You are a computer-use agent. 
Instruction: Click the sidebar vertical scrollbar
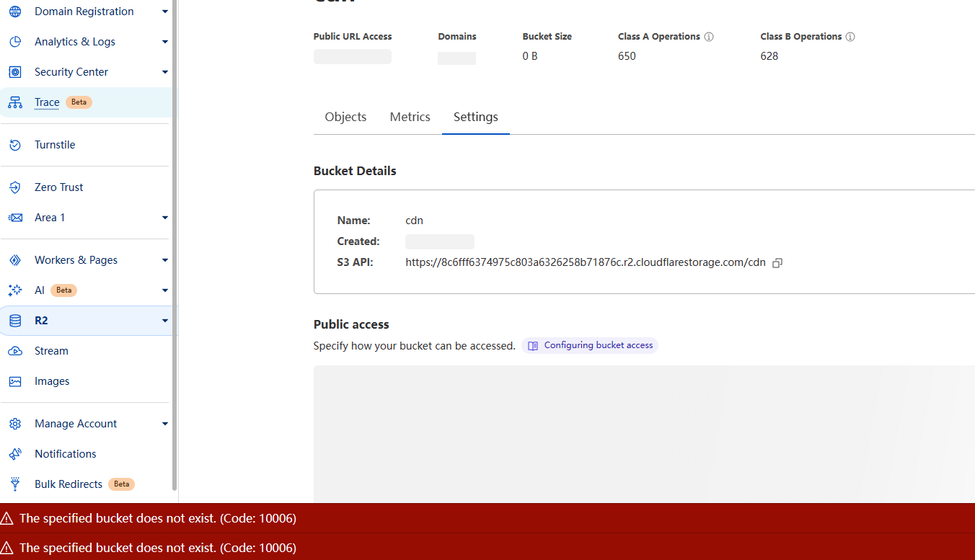pos(174,245)
